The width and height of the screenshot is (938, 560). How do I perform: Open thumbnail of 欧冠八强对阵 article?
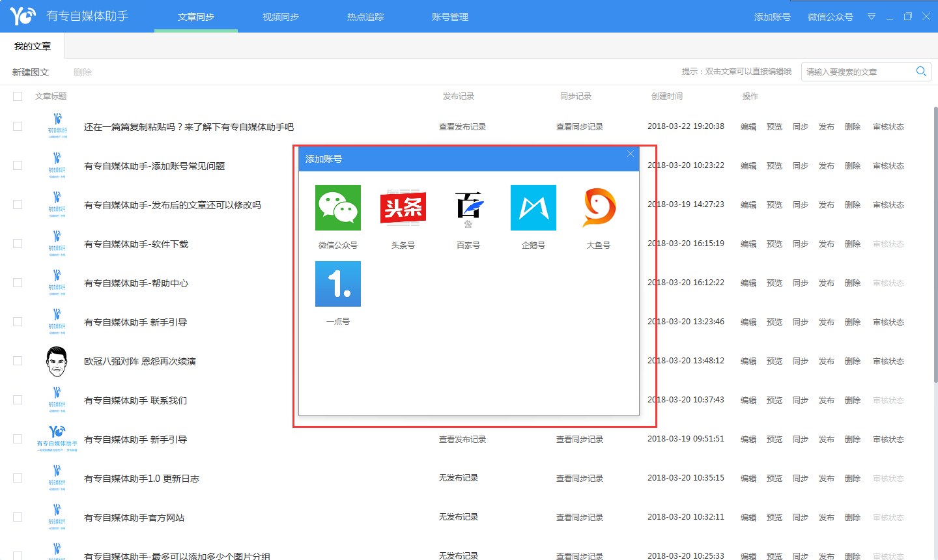point(57,361)
